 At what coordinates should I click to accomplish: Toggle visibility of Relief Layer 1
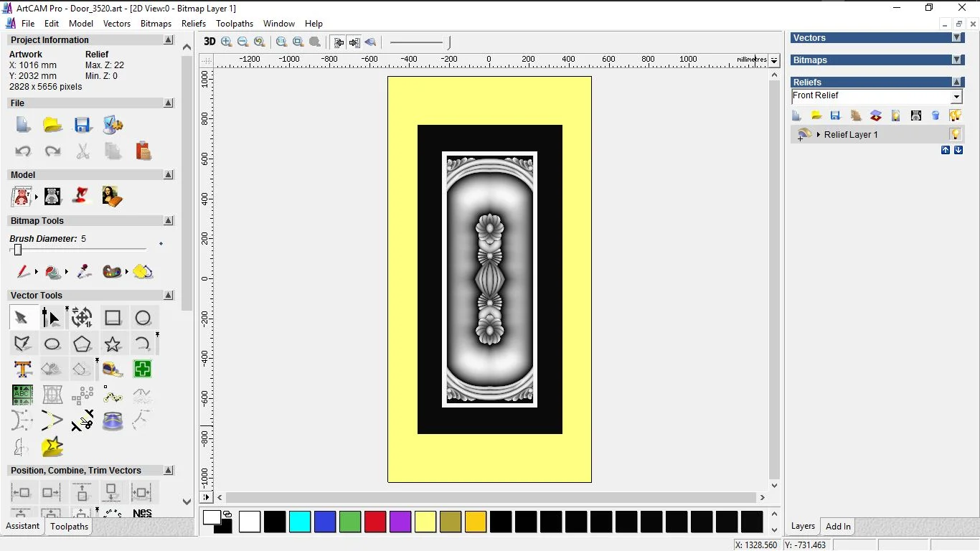(x=955, y=134)
